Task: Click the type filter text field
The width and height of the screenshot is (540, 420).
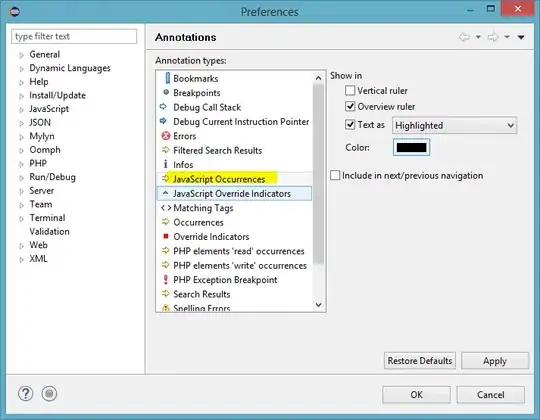Action: (74, 36)
